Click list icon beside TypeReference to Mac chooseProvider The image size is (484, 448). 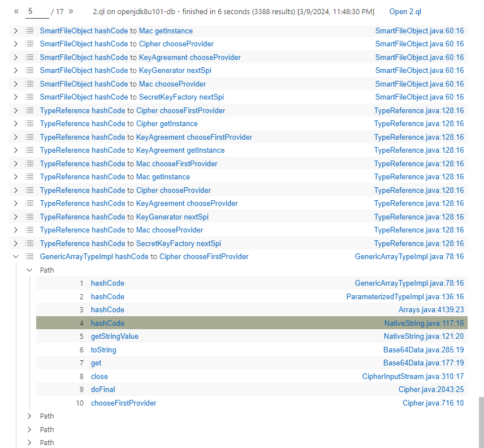point(30,230)
